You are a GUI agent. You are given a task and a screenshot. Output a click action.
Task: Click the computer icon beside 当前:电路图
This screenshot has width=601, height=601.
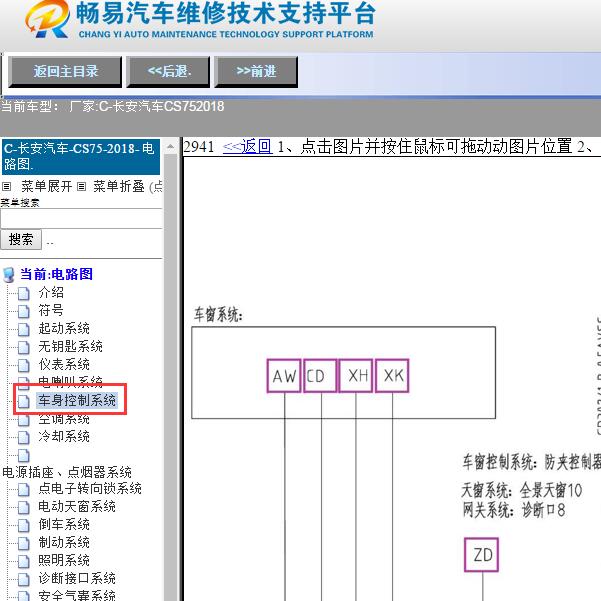pyautogui.click(x=9, y=275)
